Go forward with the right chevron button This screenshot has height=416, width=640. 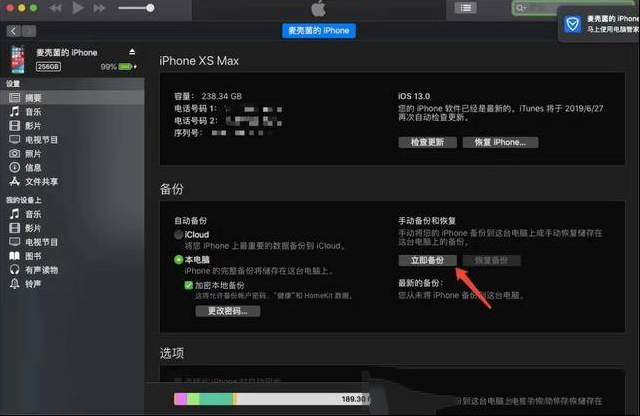tap(29, 31)
